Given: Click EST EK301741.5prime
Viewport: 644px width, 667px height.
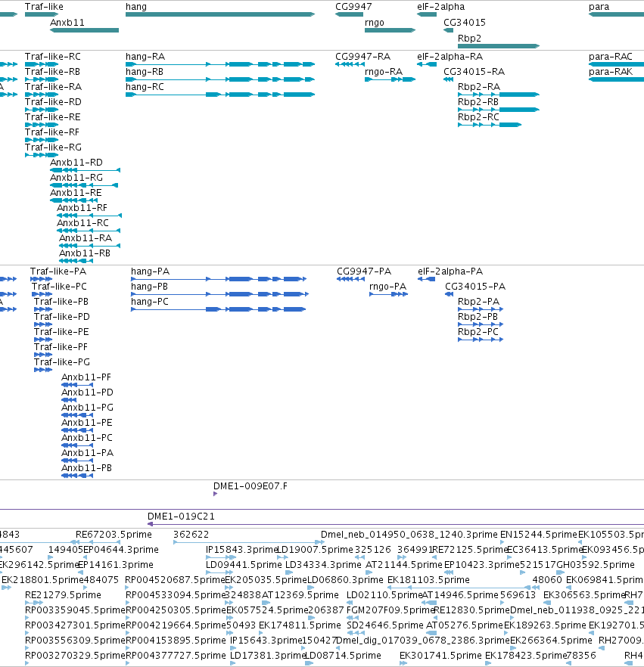Looking at the screenshot, I should pyautogui.click(x=440, y=656).
